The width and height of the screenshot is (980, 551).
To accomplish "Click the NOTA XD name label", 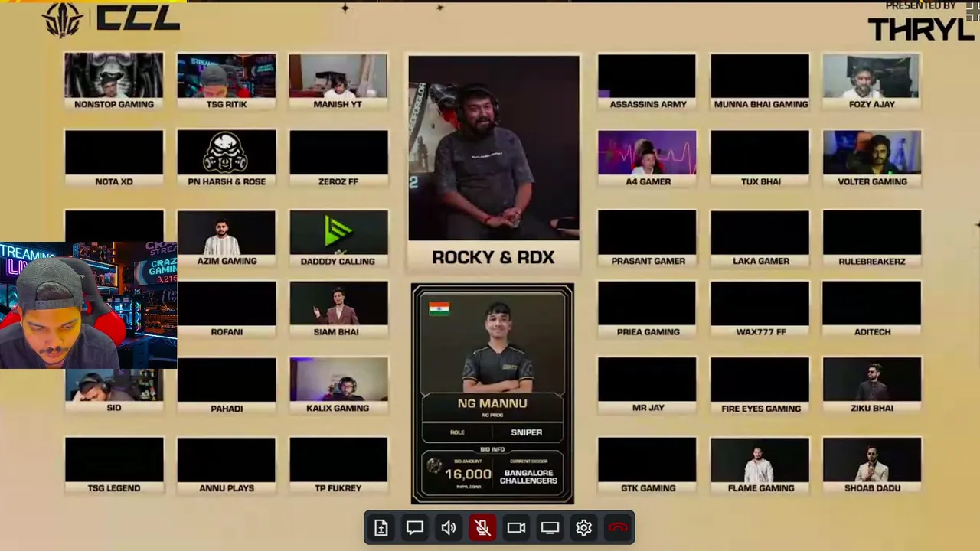I will [x=114, y=181].
